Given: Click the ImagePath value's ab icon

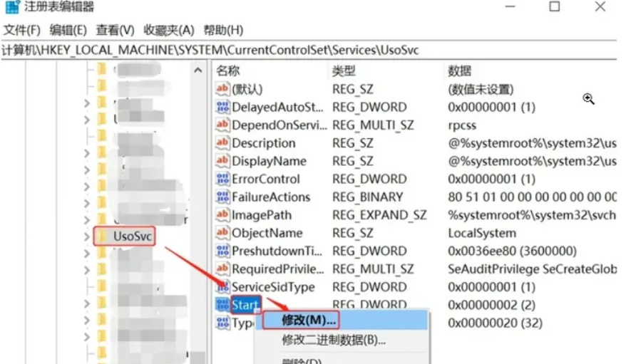Looking at the screenshot, I should [222, 215].
